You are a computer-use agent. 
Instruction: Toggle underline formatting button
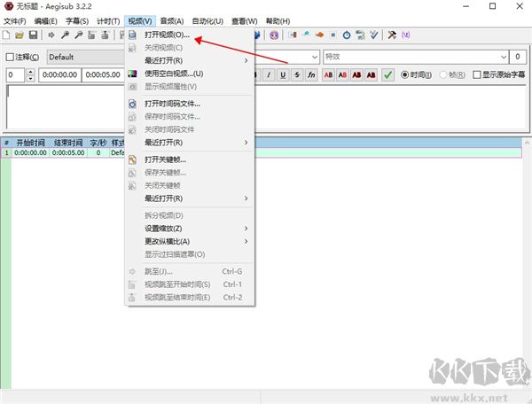point(283,75)
